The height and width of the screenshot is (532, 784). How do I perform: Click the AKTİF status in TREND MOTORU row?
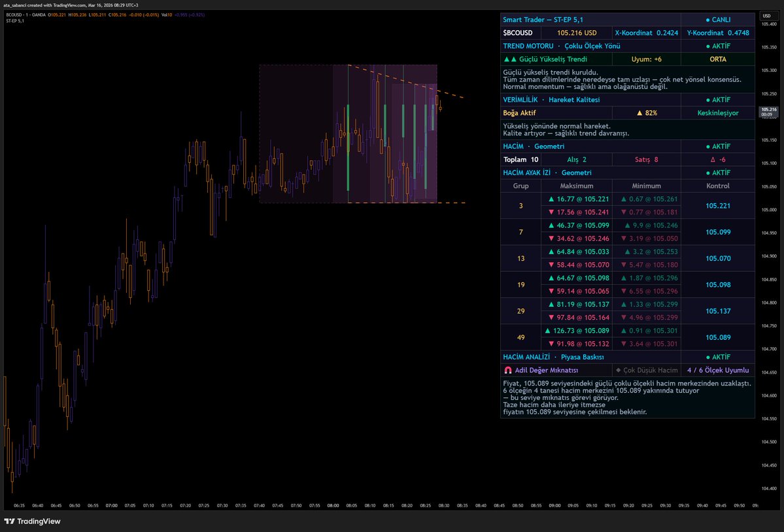(x=717, y=46)
